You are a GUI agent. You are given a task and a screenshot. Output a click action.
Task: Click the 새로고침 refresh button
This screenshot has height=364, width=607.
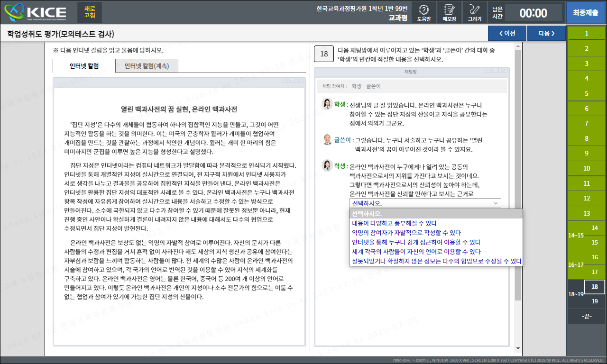pos(89,12)
